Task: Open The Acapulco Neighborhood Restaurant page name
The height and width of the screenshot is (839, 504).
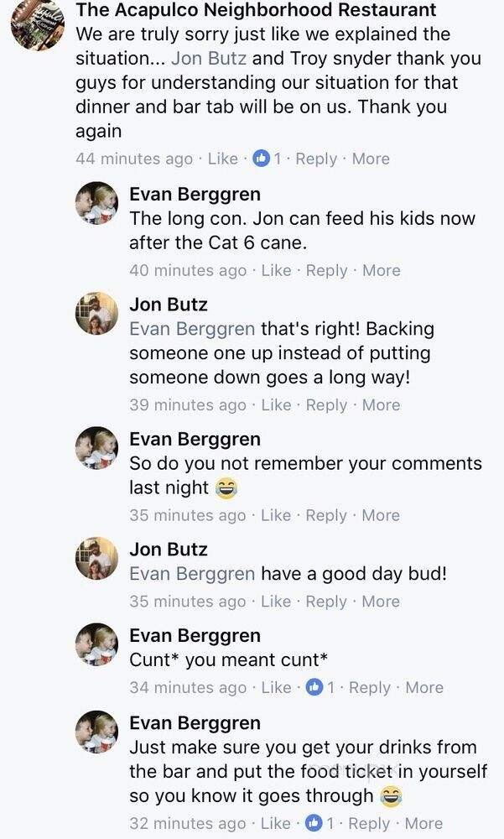Action: click(x=256, y=11)
